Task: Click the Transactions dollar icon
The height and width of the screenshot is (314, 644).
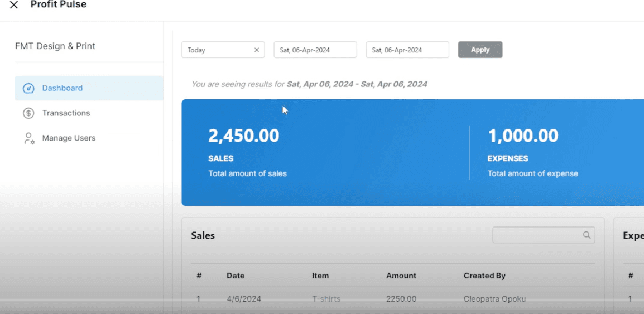Action: pos(28,113)
